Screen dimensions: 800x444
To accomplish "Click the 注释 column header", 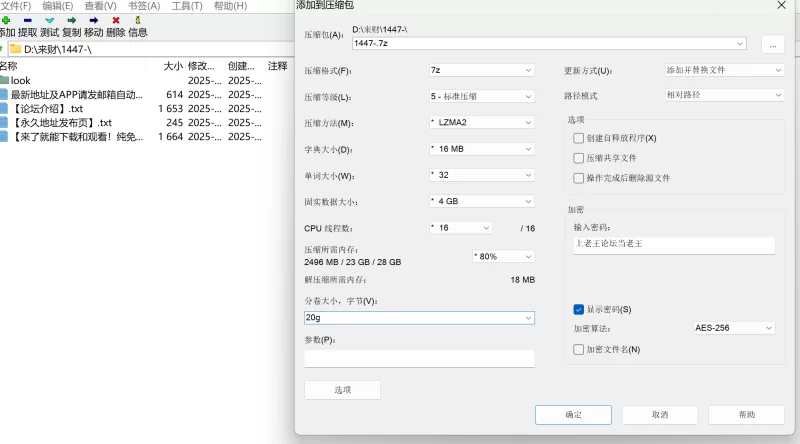I will coord(278,66).
